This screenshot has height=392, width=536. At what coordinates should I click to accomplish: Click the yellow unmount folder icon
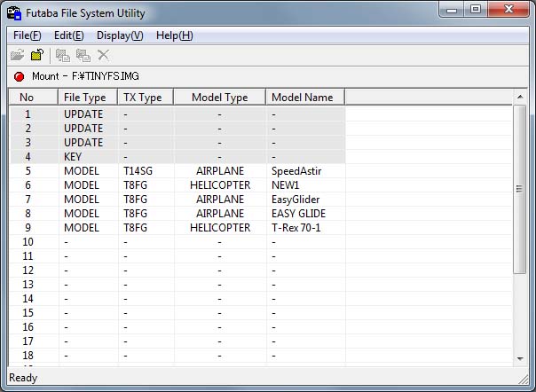pos(37,55)
